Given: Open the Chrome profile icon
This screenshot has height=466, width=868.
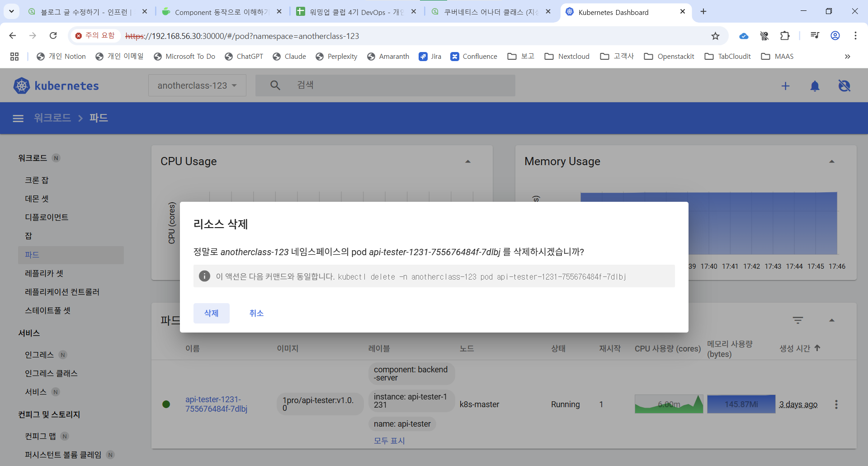Looking at the screenshot, I should tap(835, 36).
